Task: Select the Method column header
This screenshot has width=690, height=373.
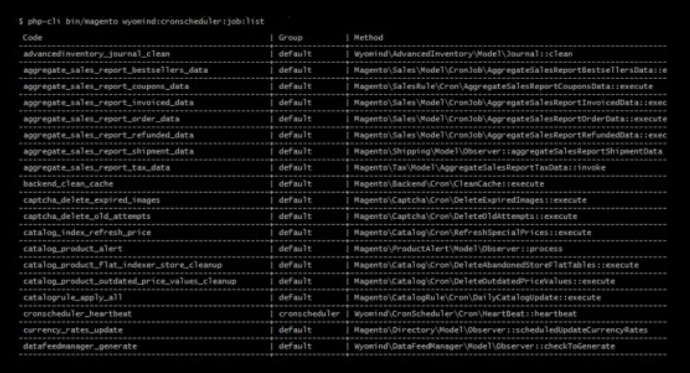Action: tap(368, 37)
